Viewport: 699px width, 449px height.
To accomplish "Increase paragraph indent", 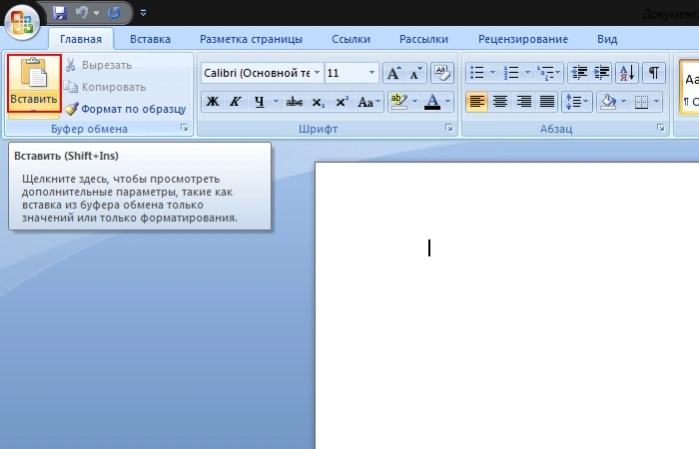I will click(601, 73).
